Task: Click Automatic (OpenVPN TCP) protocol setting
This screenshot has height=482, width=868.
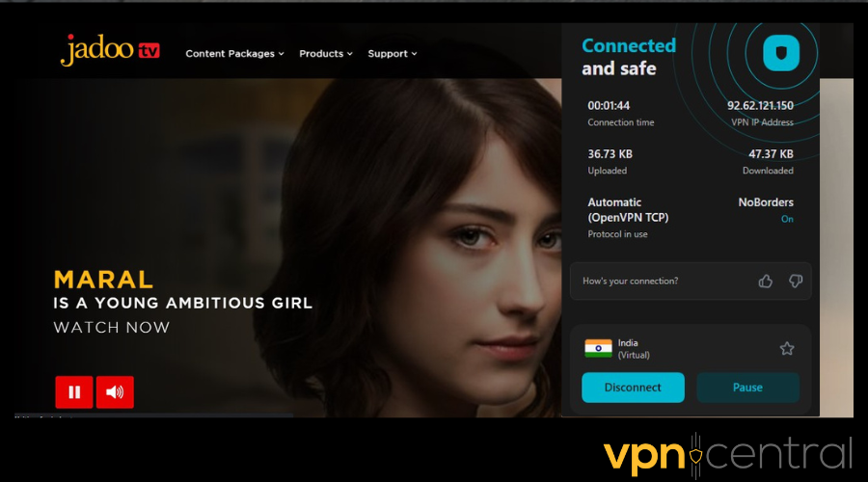Action: pos(628,210)
